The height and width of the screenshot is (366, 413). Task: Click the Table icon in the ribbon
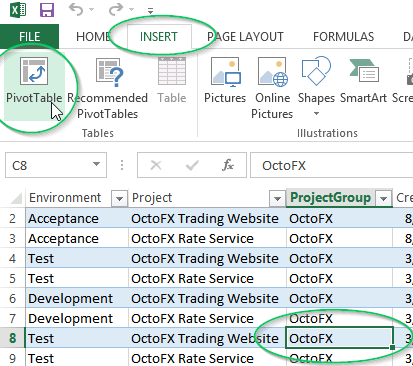[x=172, y=80]
